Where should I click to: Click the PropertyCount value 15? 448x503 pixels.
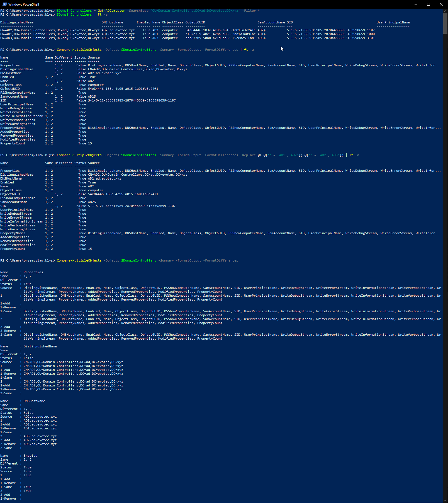coord(90,143)
